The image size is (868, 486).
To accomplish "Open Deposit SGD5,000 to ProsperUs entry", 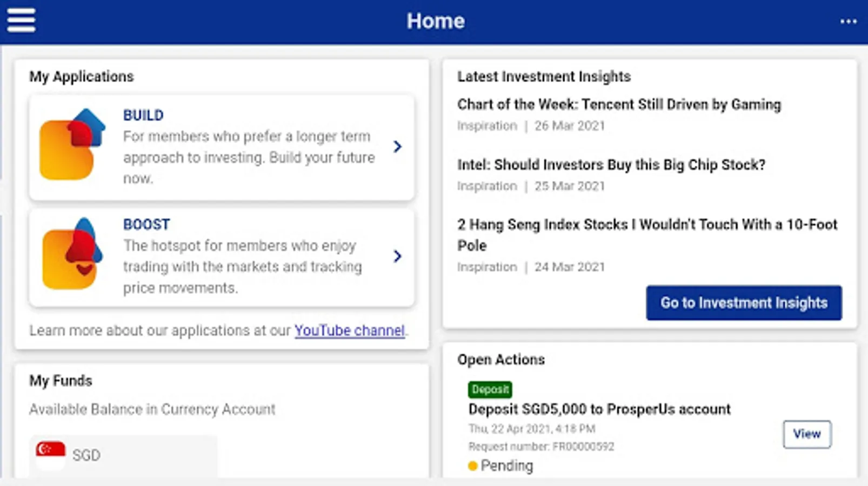I will 599,409.
